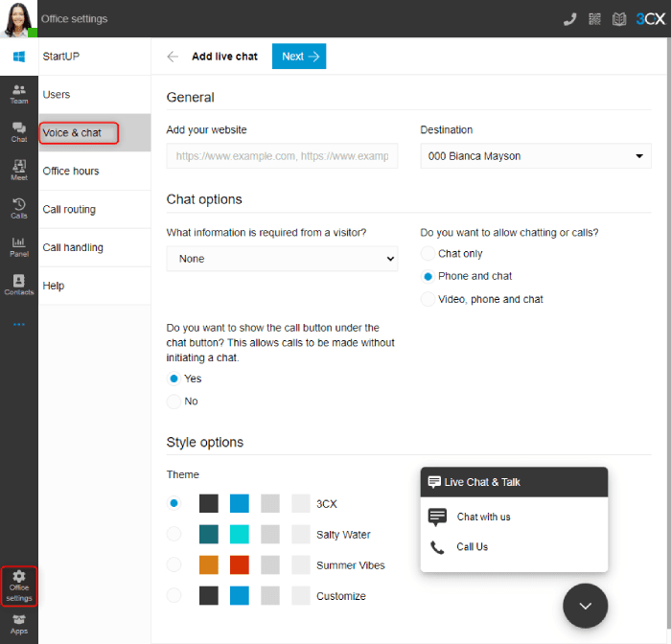Click Chat with us in preview

(483, 517)
